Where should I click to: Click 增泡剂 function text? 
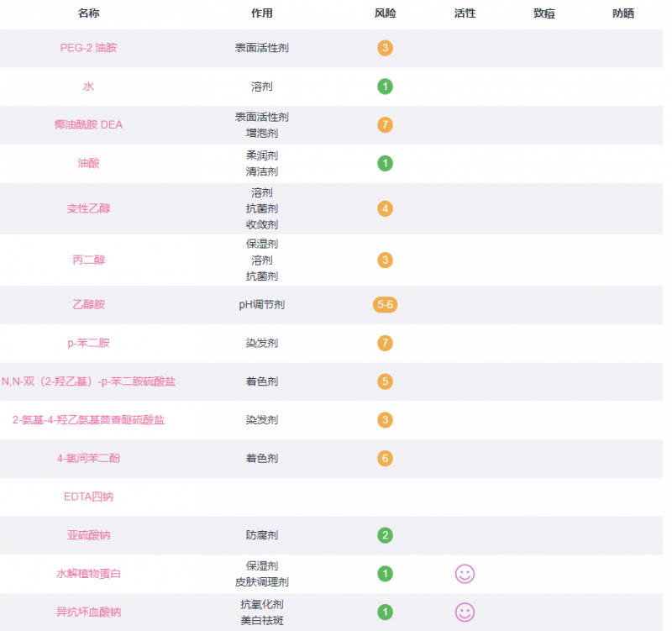[262, 133]
